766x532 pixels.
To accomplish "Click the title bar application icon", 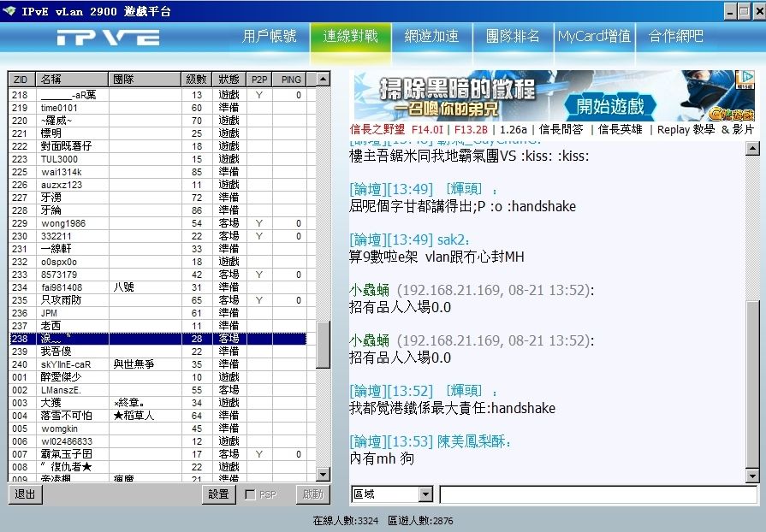I will pyautogui.click(x=9, y=10).
